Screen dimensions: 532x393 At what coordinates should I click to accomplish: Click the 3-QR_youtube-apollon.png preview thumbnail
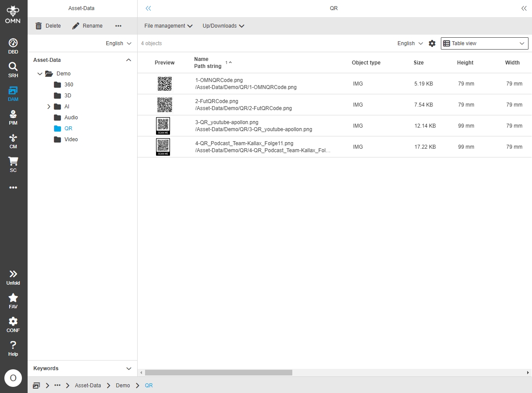[163, 126]
